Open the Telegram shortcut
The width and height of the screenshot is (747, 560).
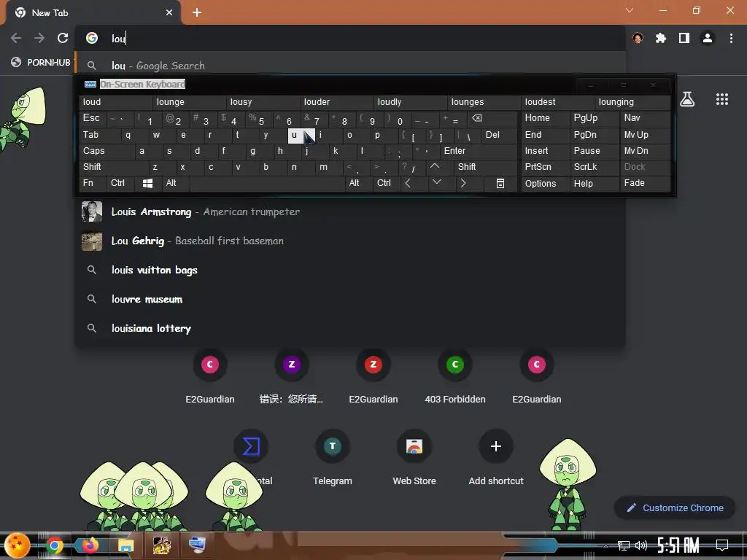pos(333,458)
